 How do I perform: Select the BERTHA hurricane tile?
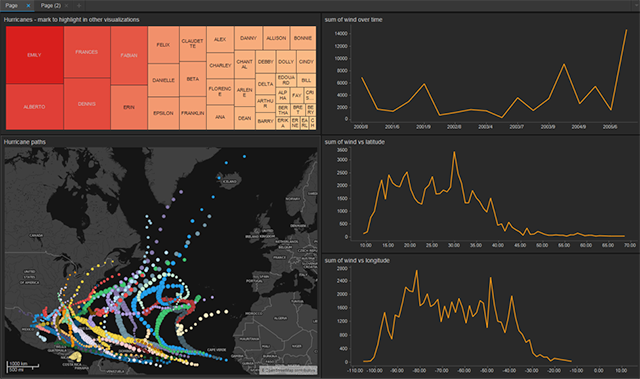pos(283,110)
